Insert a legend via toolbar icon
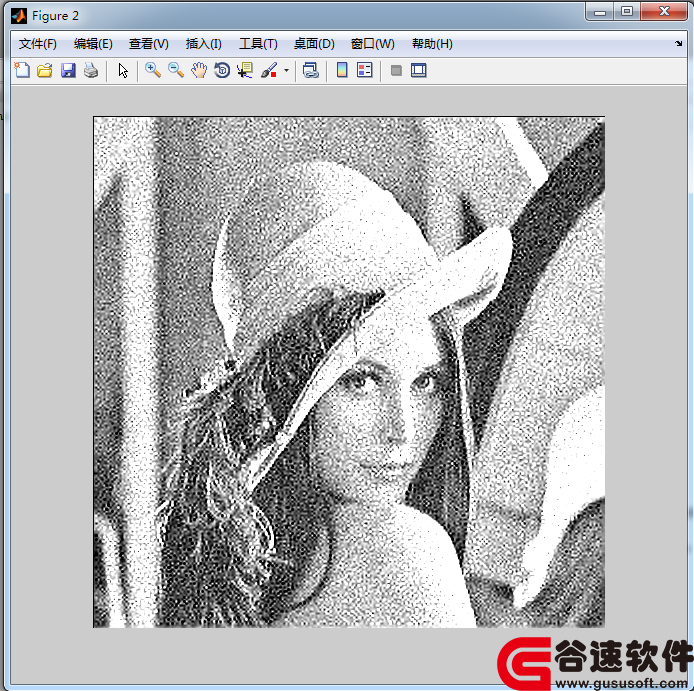 click(x=365, y=70)
